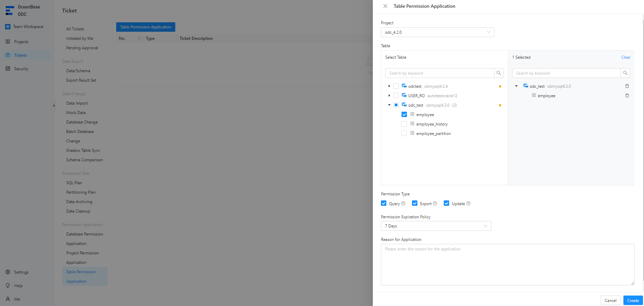Remove employee table from selected list

[627, 96]
